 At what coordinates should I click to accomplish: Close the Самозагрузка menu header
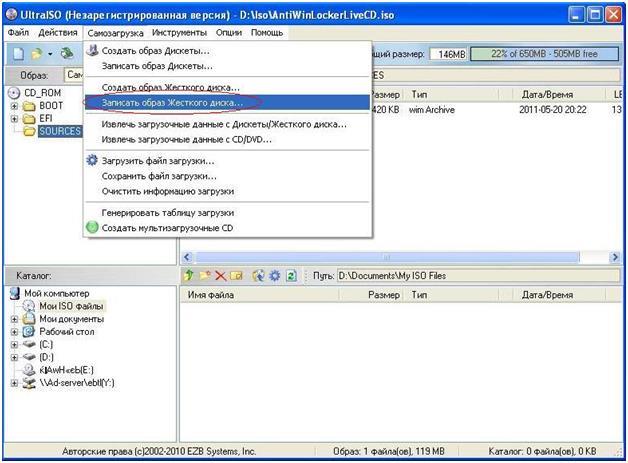115,33
